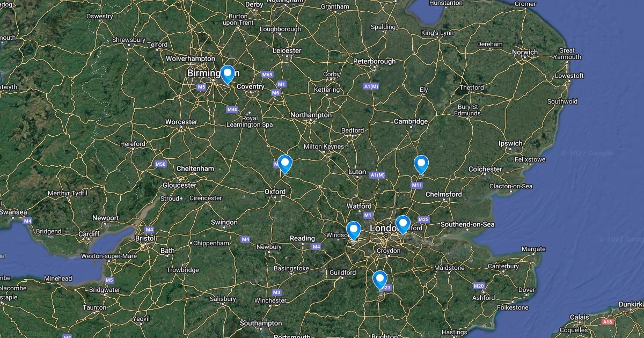Select the M40 motorway shield
This screenshot has height=338, width=644.
point(232,109)
